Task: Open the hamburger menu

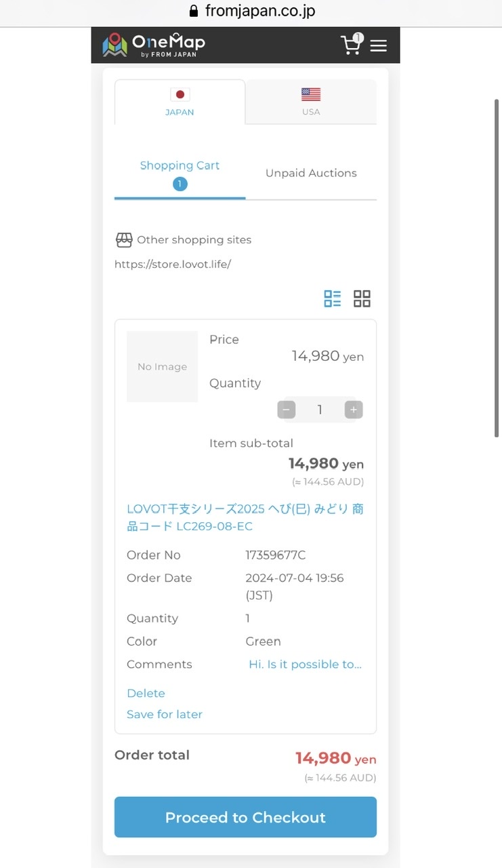Action: 379,45
